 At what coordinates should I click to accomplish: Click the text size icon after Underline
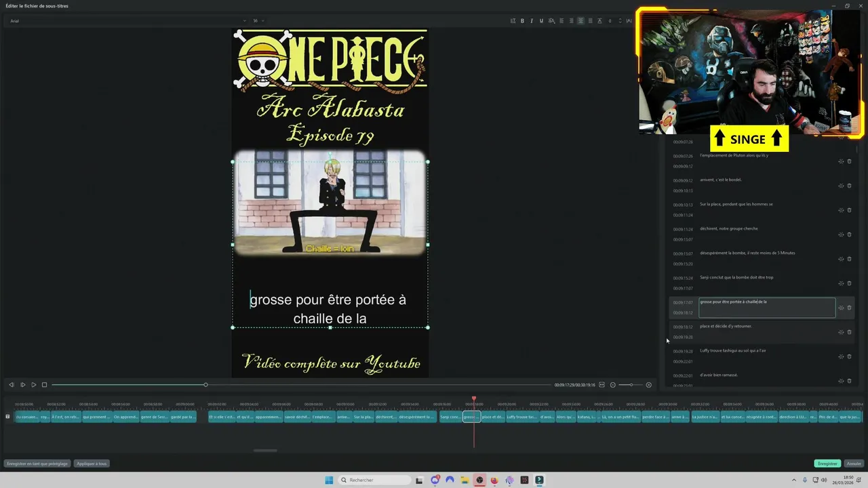coord(551,21)
